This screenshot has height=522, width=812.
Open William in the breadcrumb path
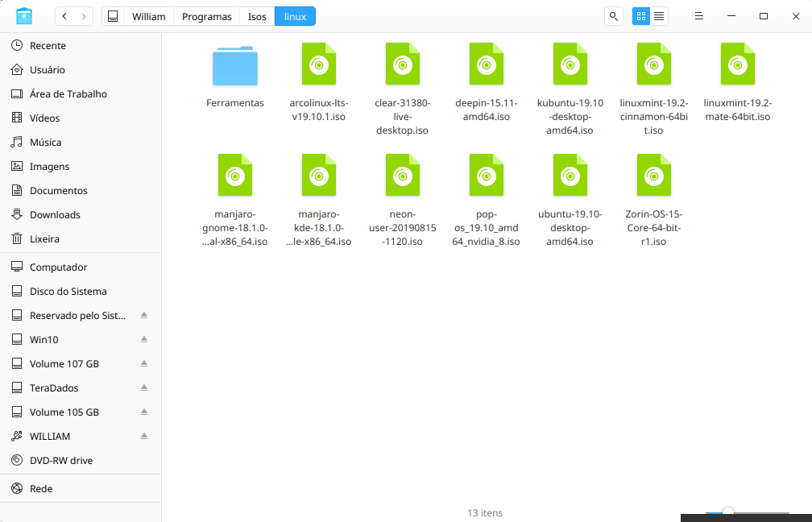[148, 17]
